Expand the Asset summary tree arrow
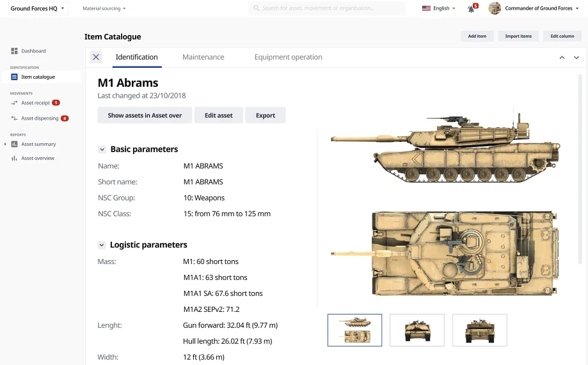588x365 pixels. pyautogui.click(x=5, y=144)
